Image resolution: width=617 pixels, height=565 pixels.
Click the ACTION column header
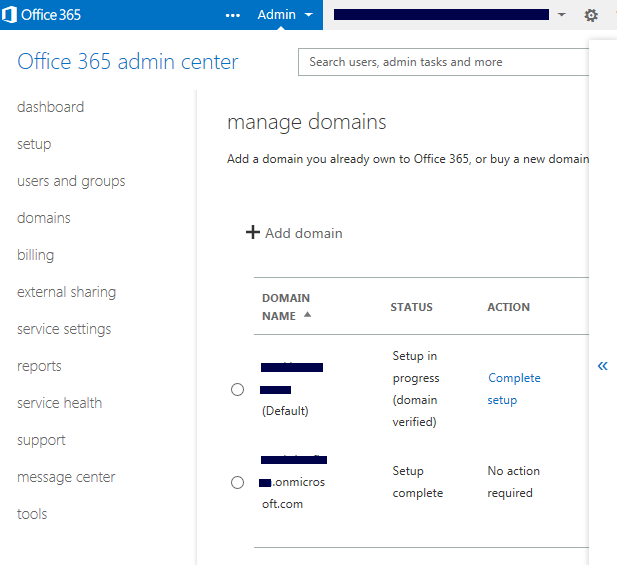508,307
